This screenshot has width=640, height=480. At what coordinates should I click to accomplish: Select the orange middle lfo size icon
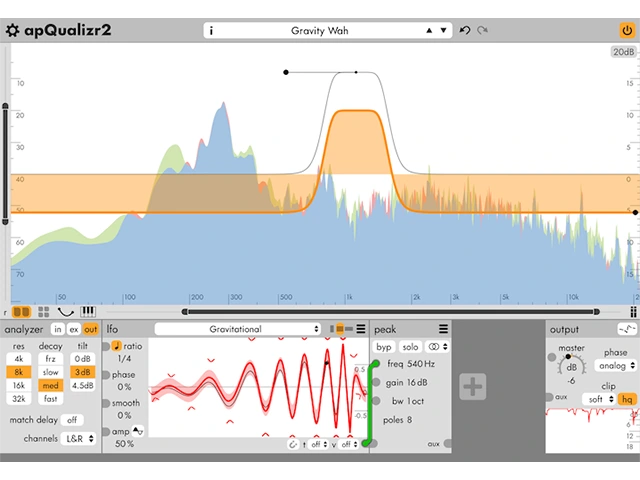point(340,329)
